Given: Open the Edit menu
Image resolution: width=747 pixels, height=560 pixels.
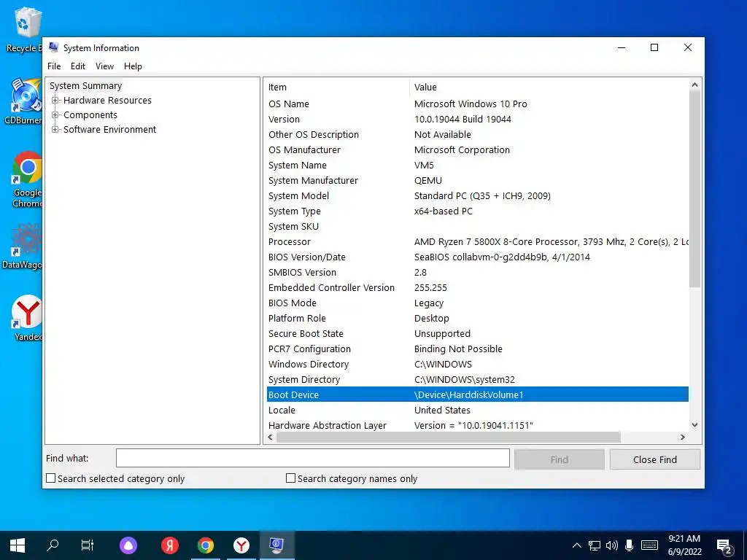Looking at the screenshot, I should coord(77,66).
